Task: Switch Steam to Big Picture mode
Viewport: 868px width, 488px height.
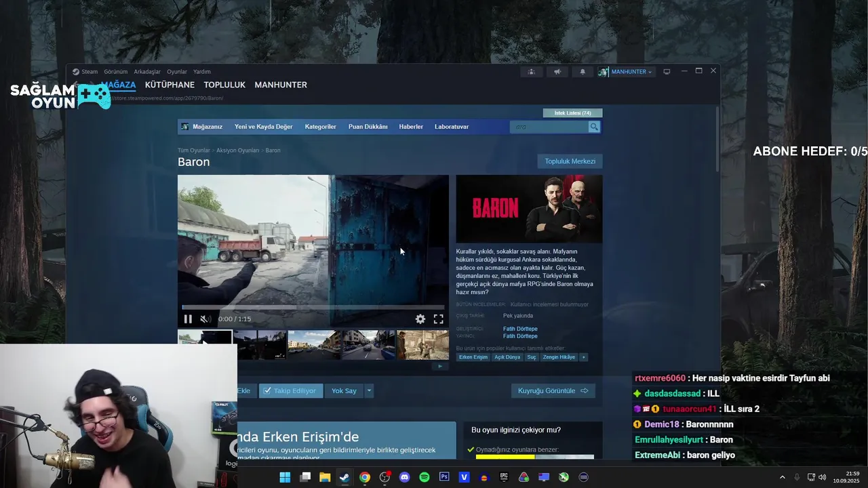Action: (x=667, y=72)
